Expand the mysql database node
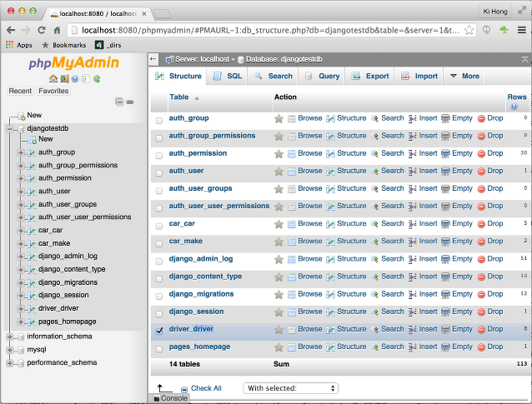Screen dimensions: 532x404 pos(10,350)
